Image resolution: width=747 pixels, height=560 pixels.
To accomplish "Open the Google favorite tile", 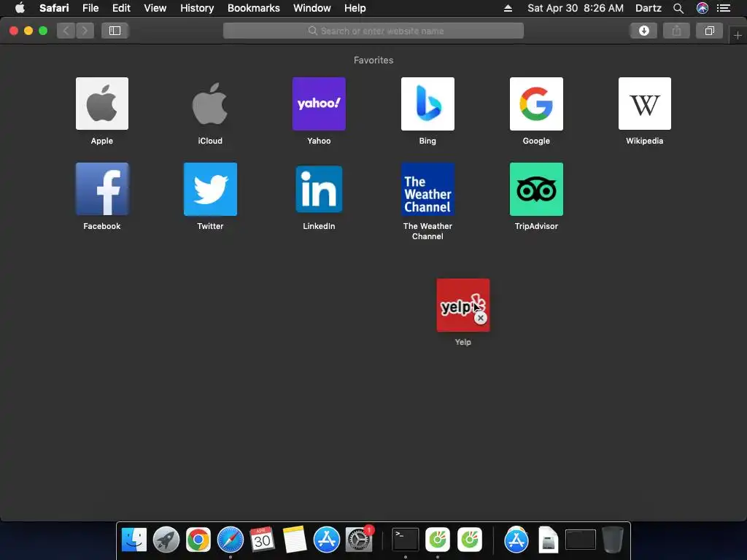I will click(x=536, y=104).
